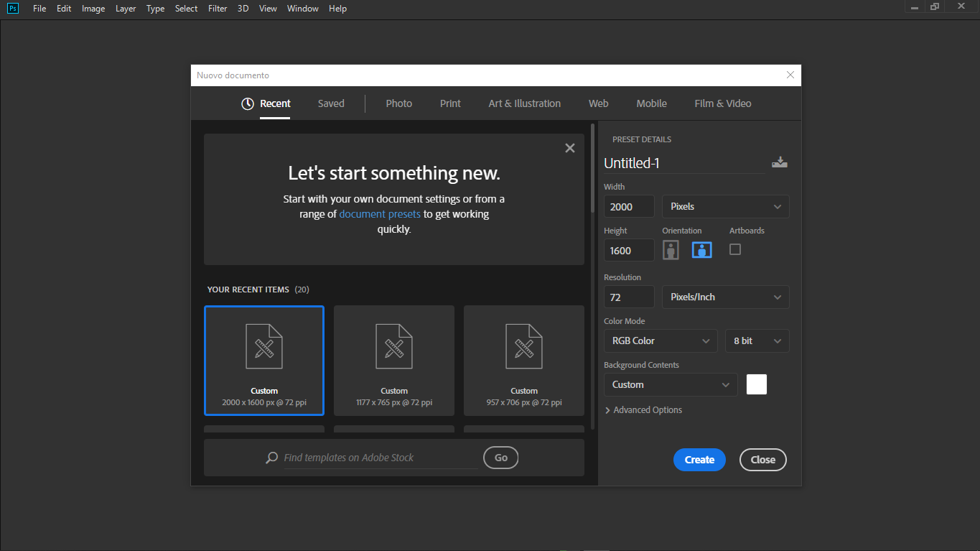This screenshot has height=551, width=980.
Task: Open the document presets link
Action: pos(380,214)
